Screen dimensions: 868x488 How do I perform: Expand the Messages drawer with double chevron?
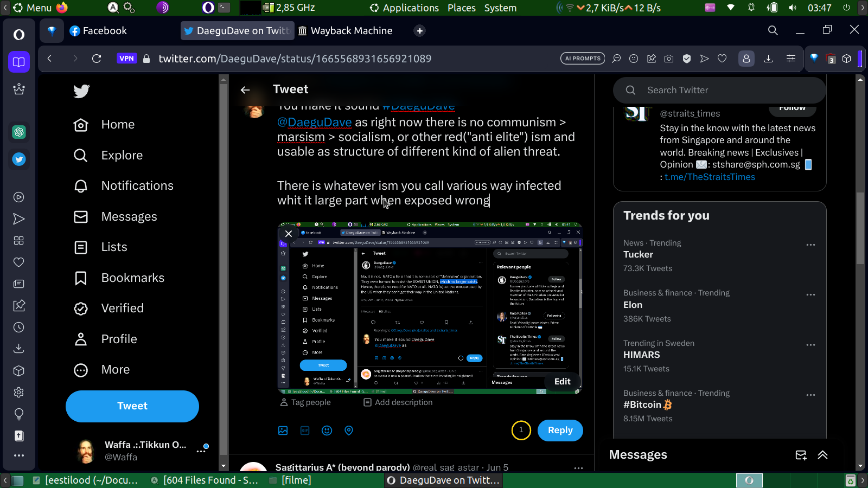point(823,455)
